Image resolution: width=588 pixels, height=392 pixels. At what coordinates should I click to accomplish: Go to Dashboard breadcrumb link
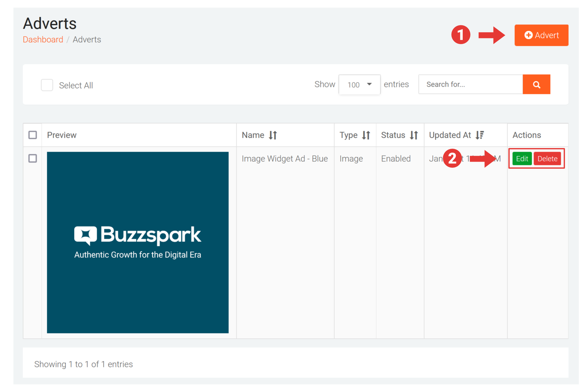(43, 40)
